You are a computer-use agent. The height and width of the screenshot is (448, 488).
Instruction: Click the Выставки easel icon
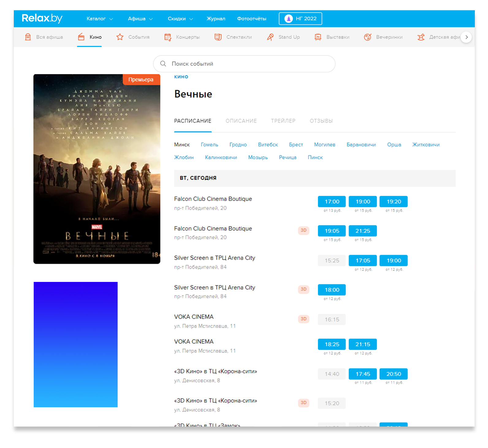[x=318, y=37]
